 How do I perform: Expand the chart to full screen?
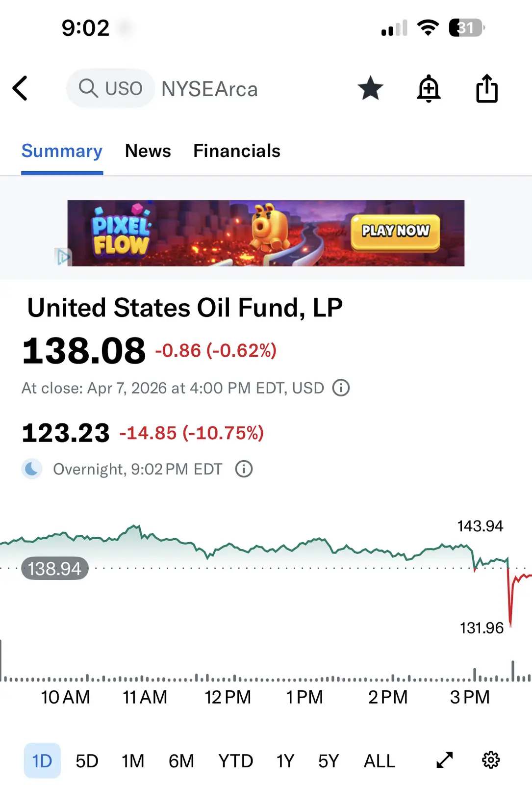click(x=445, y=760)
